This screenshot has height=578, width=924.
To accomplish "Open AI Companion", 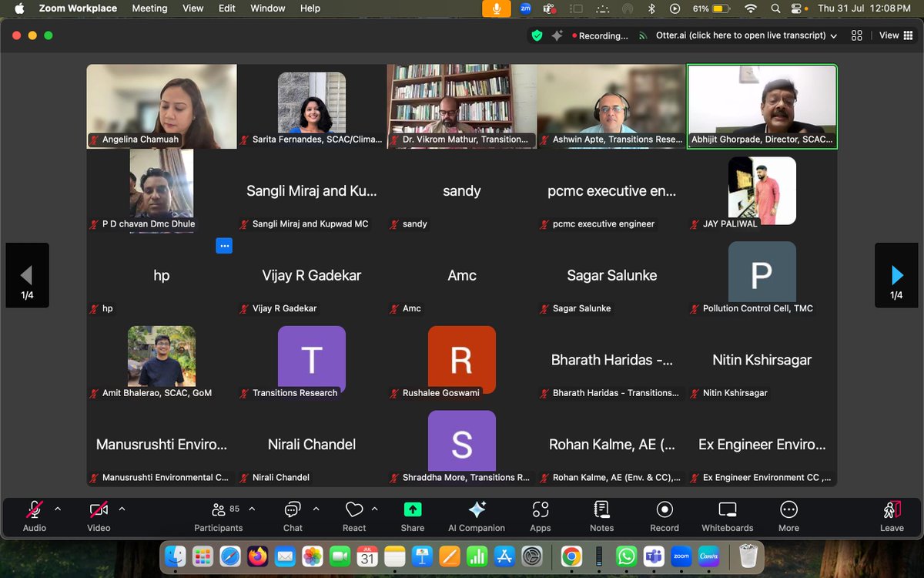I will 477,516.
